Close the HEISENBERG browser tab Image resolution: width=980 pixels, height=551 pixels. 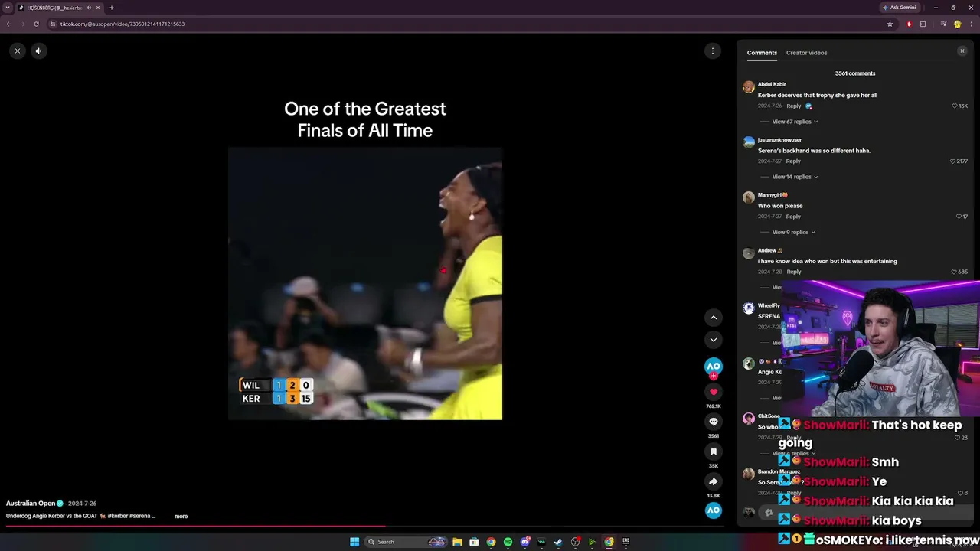point(98,8)
